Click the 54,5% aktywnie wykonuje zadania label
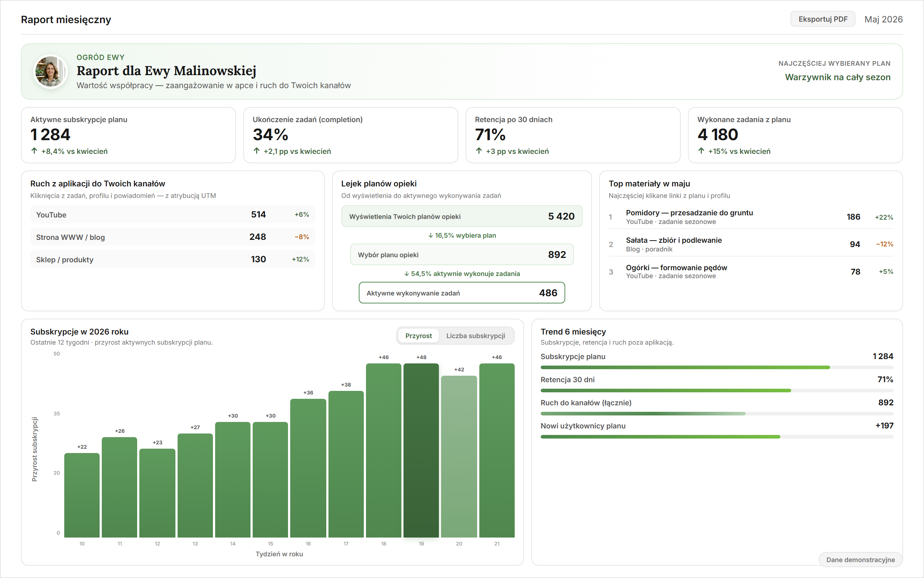This screenshot has height=578, width=924. point(462,274)
